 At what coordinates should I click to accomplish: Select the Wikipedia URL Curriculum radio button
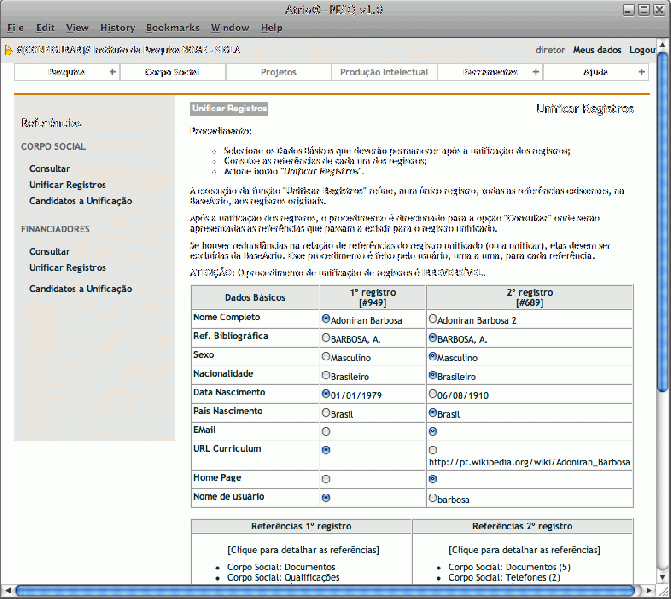pyautogui.click(x=432, y=451)
